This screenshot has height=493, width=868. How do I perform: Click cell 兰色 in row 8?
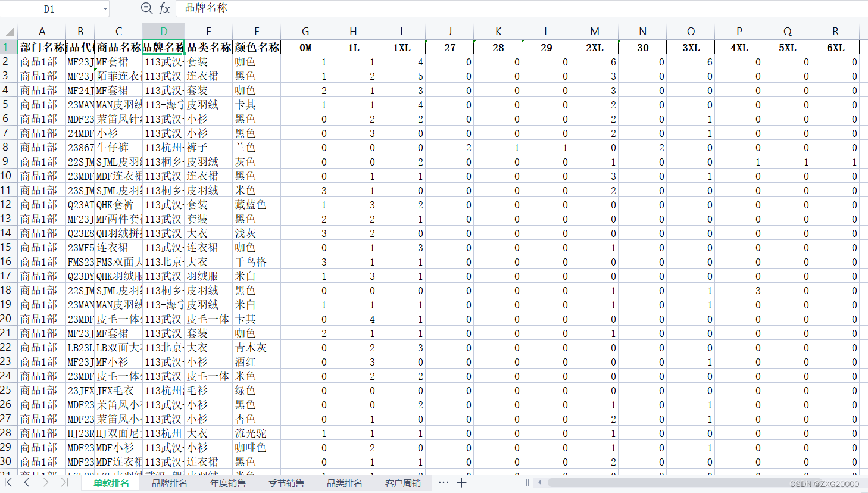[257, 147]
